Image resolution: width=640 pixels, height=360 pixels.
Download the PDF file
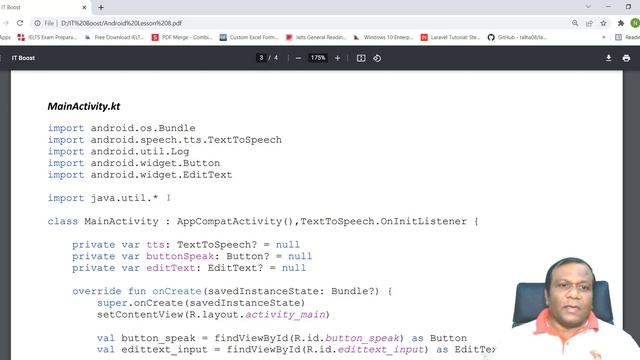pos(609,58)
